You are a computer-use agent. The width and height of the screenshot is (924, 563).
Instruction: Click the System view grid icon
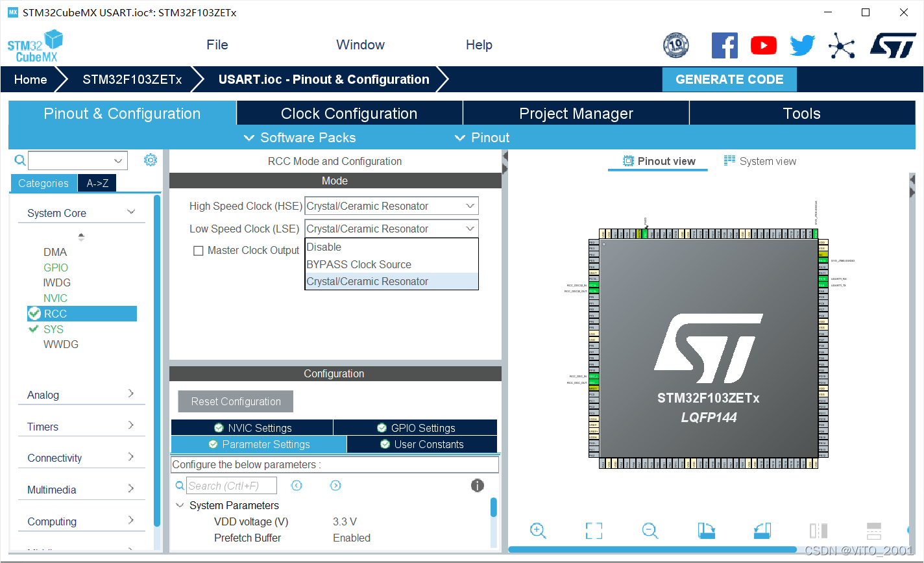(x=730, y=160)
